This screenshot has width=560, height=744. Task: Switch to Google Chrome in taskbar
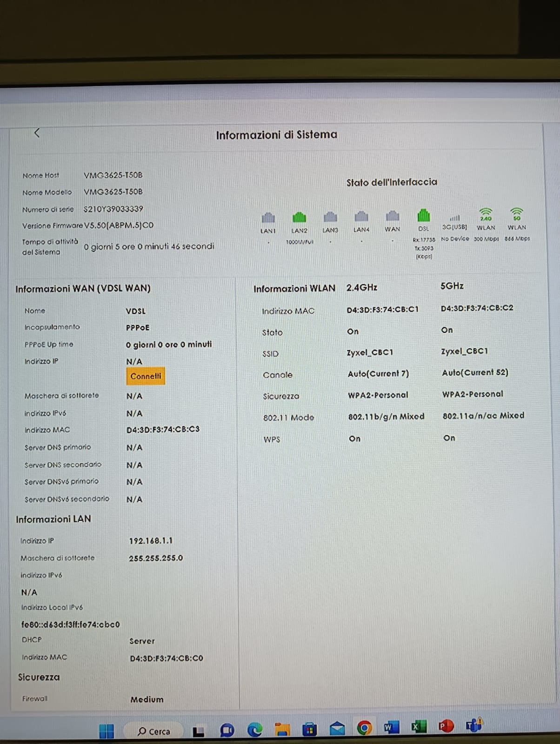365,728
